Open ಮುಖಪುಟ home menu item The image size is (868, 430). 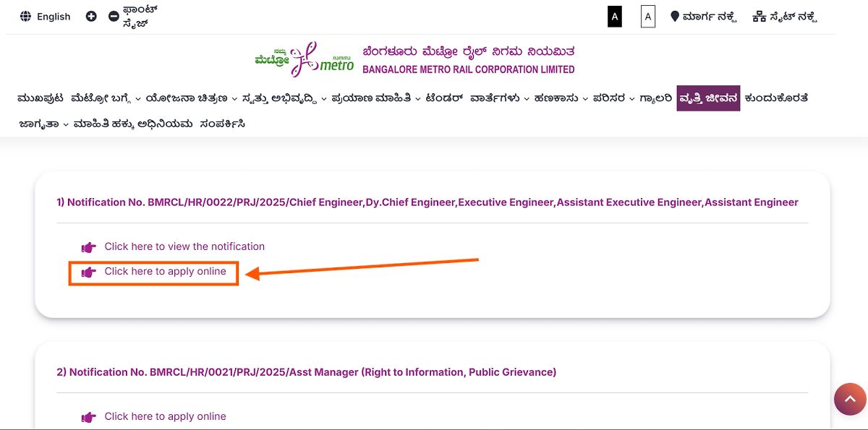[41, 98]
